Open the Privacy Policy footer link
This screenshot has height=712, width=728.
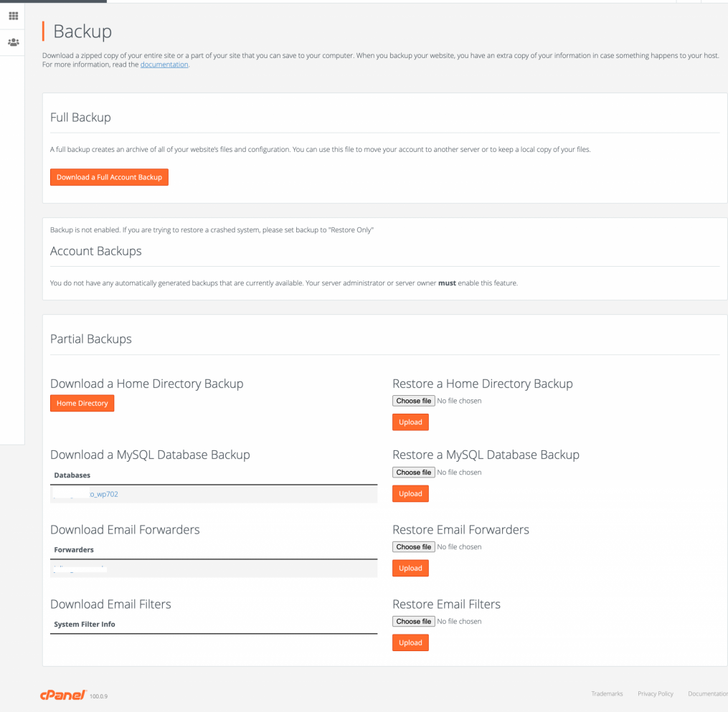[655, 693]
